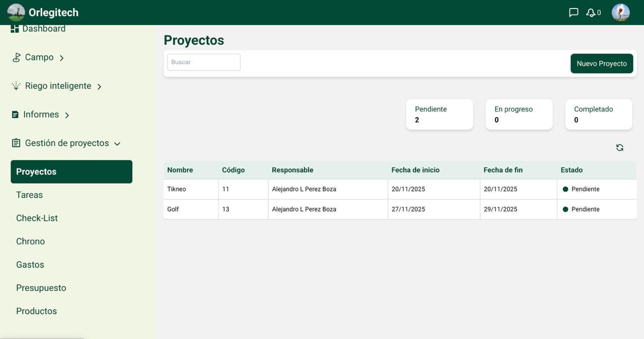Refresh the projects table with the reload icon
Image resolution: width=644 pixels, height=339 pixels.
coord(619,147)
